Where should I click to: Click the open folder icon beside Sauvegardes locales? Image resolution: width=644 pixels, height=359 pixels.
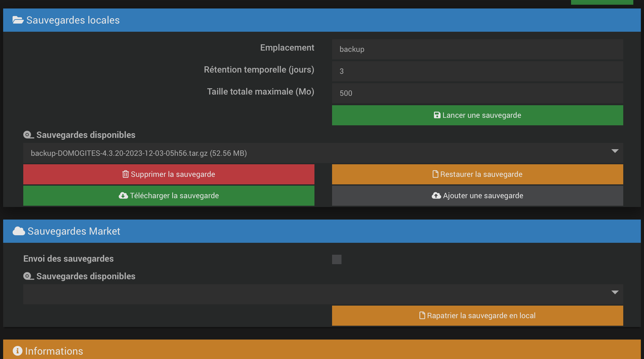(x=18, y=20)
